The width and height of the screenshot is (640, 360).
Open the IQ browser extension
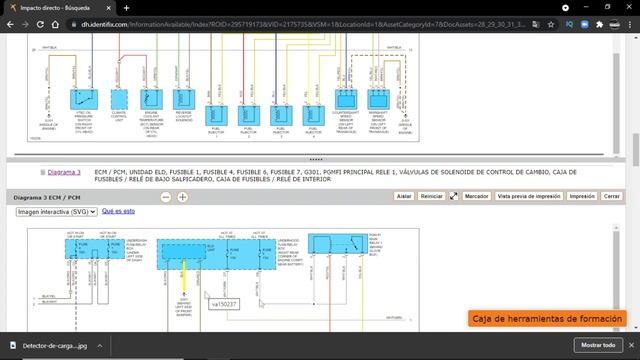(x=569, y=24)
